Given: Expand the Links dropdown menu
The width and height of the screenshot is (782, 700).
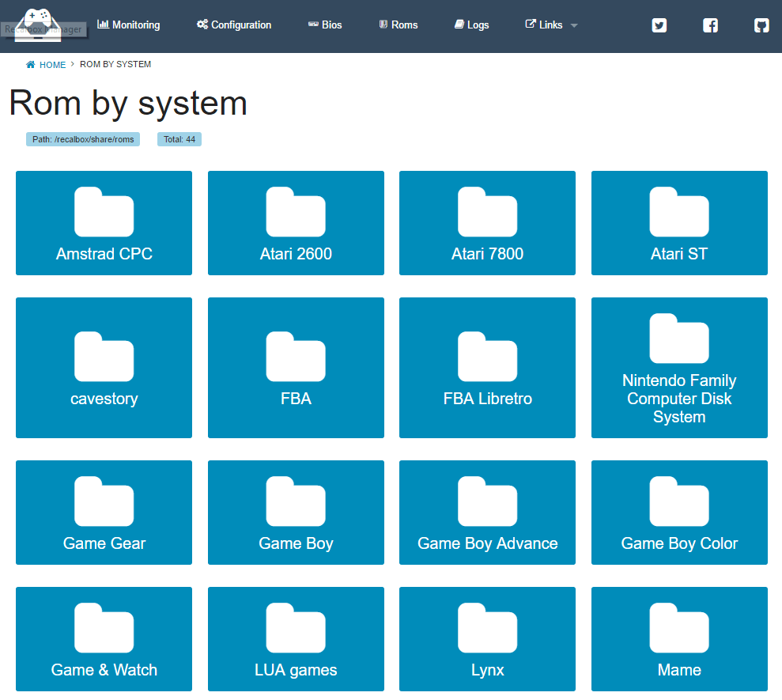Looking at the screenshot, I should (551, 25).
